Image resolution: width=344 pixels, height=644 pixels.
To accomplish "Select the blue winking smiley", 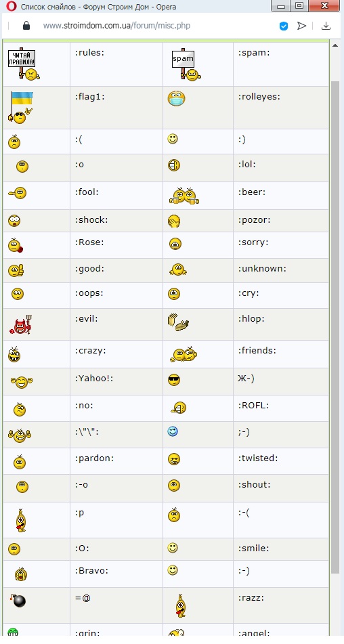I will point(173,431).
